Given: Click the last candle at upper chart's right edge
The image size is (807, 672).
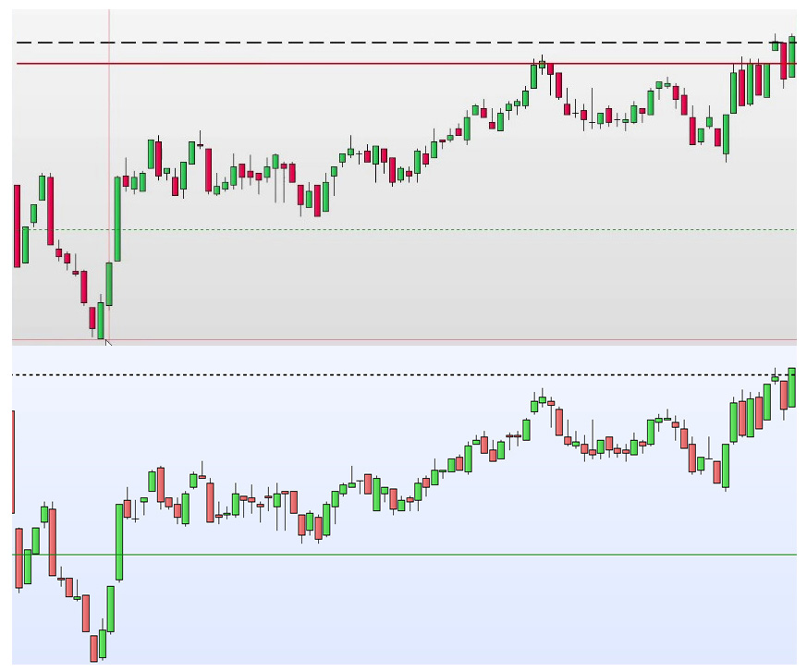Looking at the screenshot, I should 792,55.
